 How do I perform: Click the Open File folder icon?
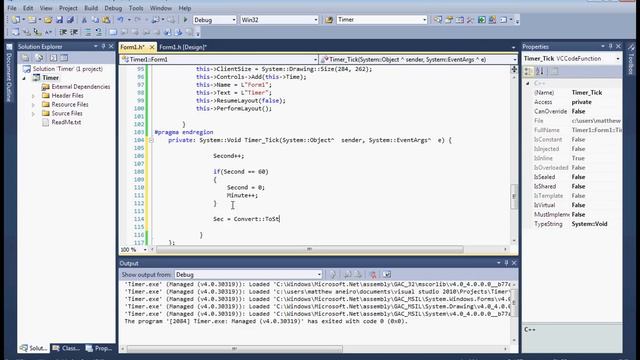point(48,20)
